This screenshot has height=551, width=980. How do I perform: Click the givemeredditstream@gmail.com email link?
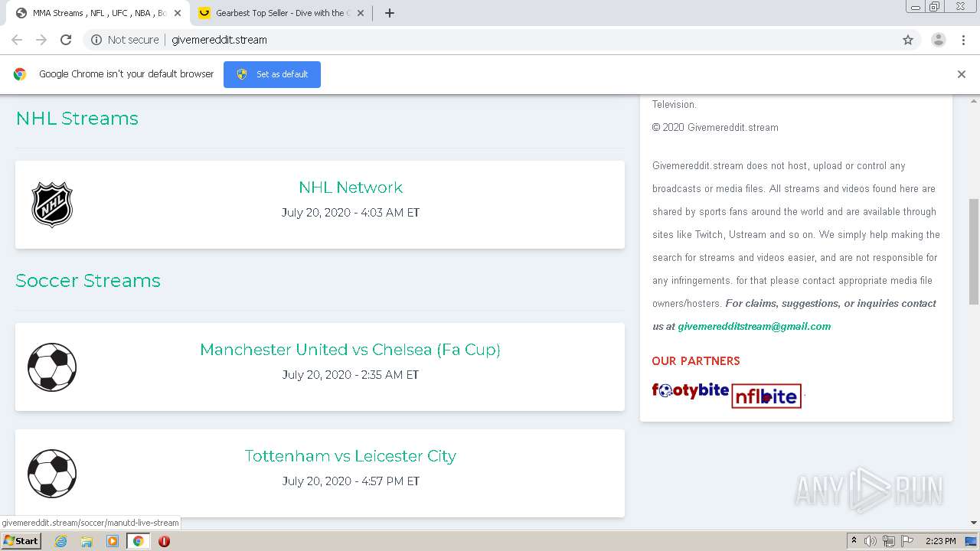point(754,326)
